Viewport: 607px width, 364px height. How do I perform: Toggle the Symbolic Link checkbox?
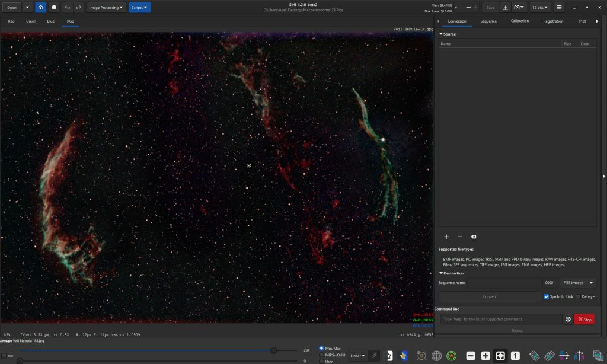click(546, 296)
